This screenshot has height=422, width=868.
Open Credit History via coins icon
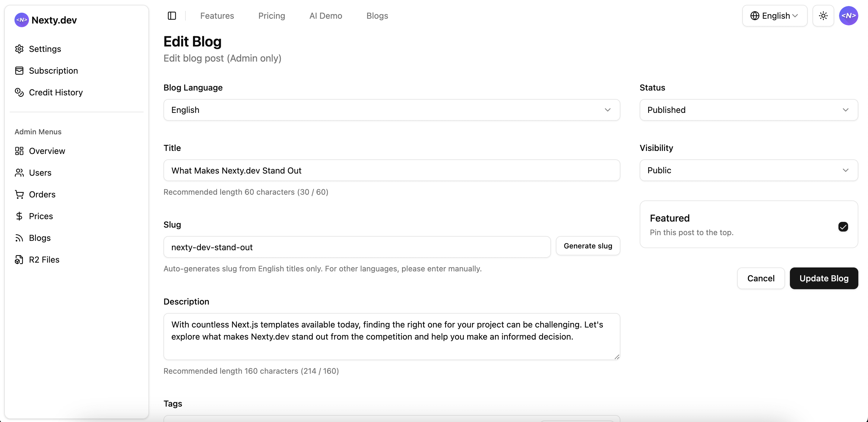[19, 92]
